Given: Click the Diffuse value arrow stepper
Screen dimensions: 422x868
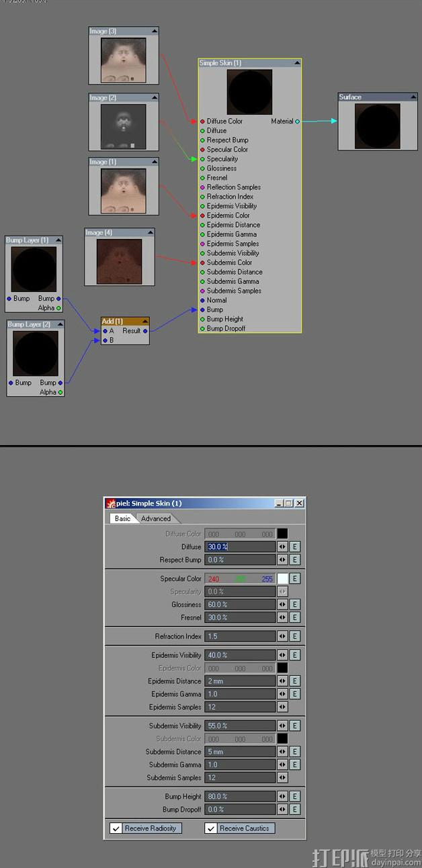Looking at the screenshot, I should pos(282,547).
